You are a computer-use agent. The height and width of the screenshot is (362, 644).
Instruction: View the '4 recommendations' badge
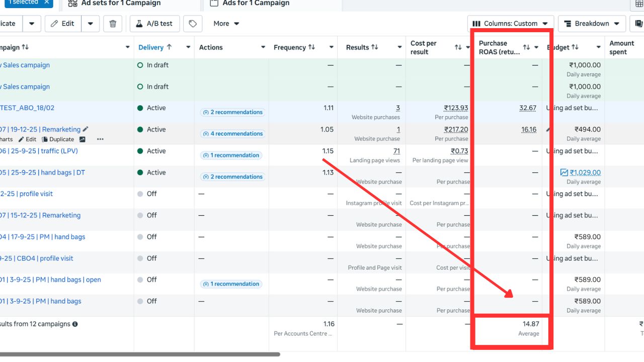233,134
